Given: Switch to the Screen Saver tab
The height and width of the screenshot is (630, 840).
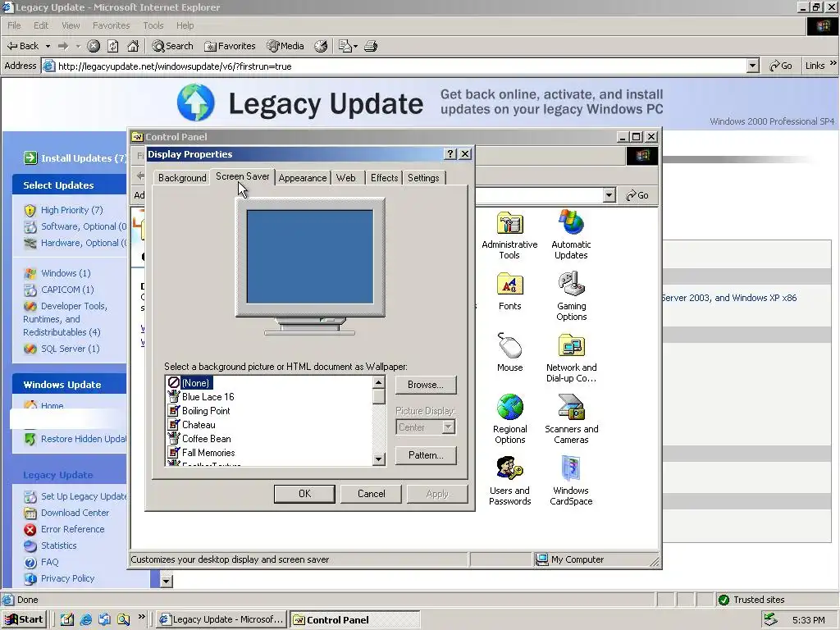Looking at the screenshot, I should pos(242,176).
